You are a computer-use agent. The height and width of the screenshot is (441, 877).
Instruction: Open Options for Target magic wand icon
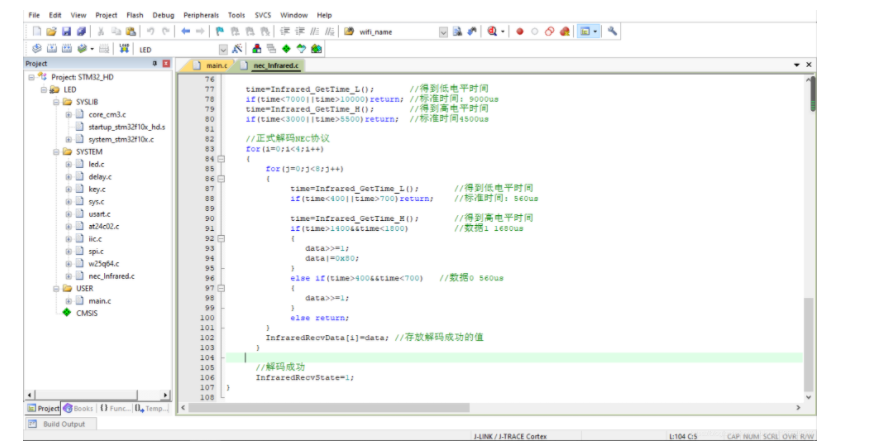click(237, 49)
